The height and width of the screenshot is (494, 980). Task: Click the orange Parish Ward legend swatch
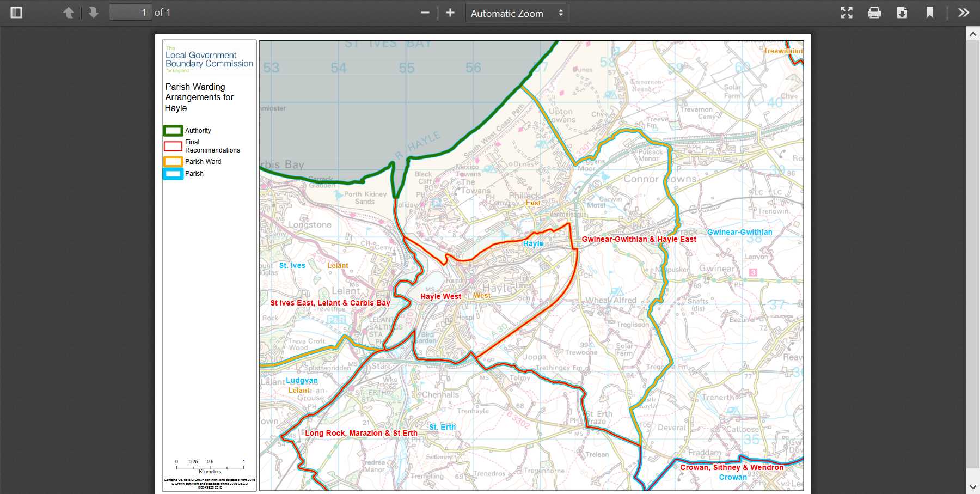173,162
